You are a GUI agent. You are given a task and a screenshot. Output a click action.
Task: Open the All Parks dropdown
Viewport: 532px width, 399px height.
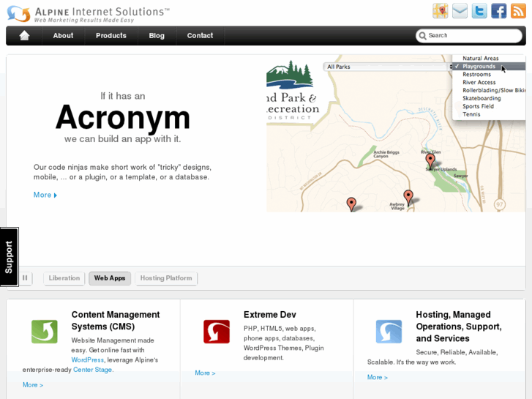click(388, 67)
